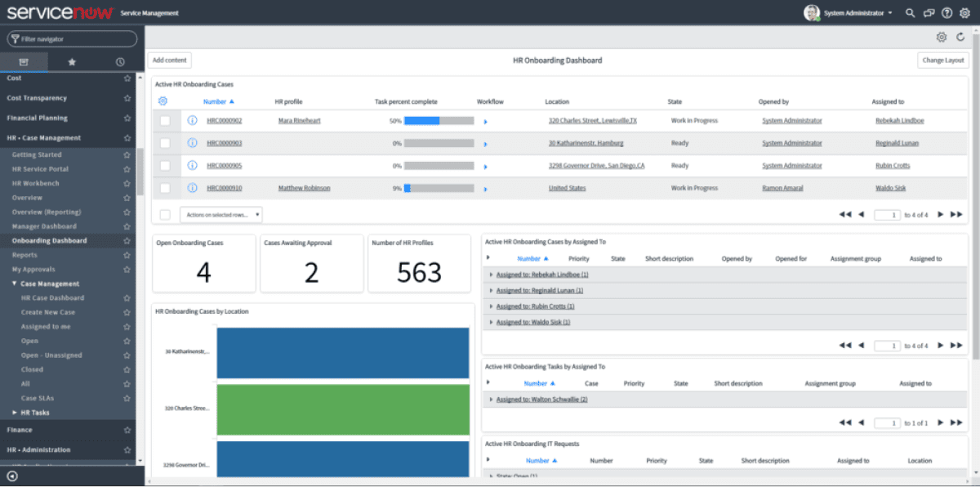
Task: Collapse the application navigator using bottom arrow
Action: pyautogui.click(x=12, y=476)
